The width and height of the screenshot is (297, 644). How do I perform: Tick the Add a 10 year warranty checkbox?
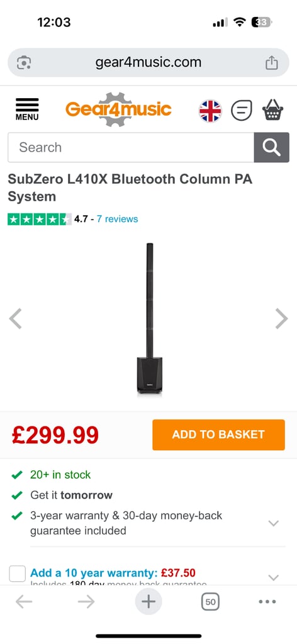[17, 574]
